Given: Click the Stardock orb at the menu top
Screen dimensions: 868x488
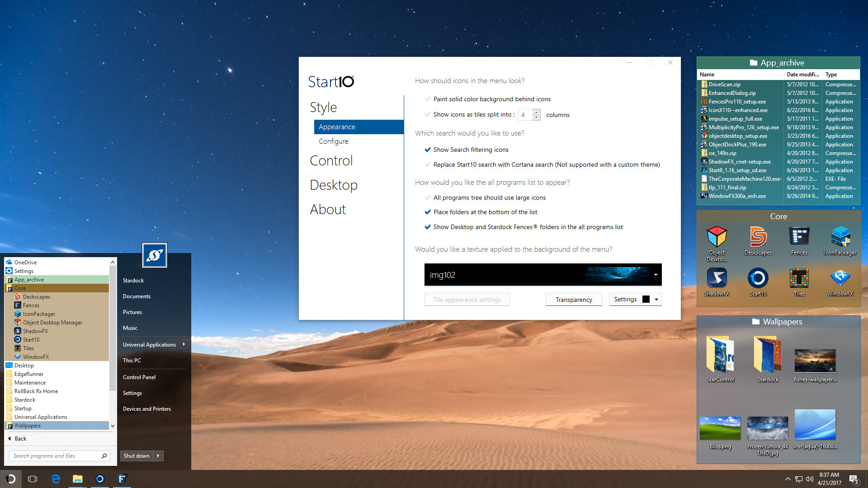Looking at the screenshot, I should point(154,255).
